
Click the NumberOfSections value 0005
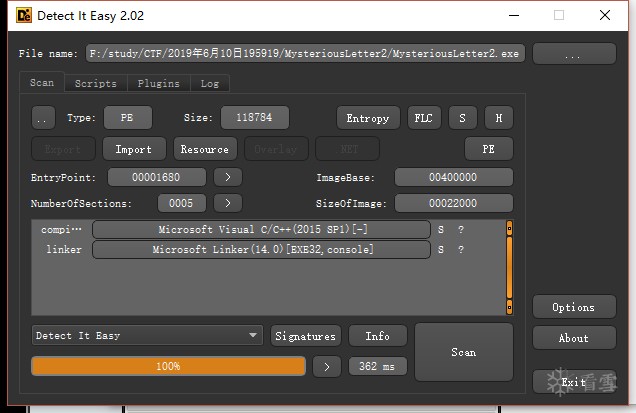[182, 203]
